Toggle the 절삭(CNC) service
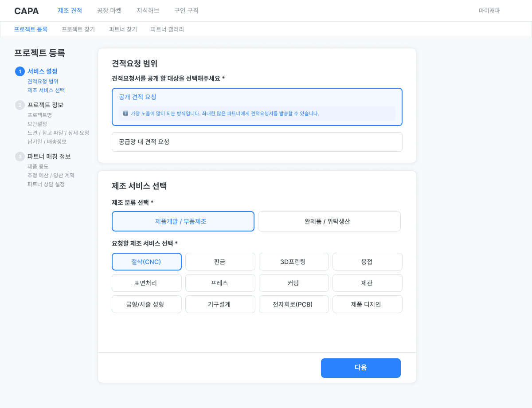Screen dimensions: 532x408 (146, 262)
